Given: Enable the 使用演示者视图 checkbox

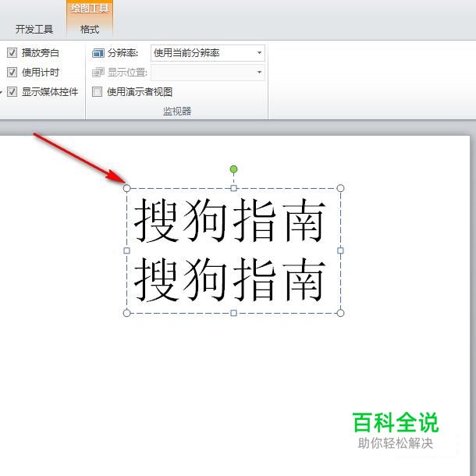Looking at the screenshot, I should point(97,91).
